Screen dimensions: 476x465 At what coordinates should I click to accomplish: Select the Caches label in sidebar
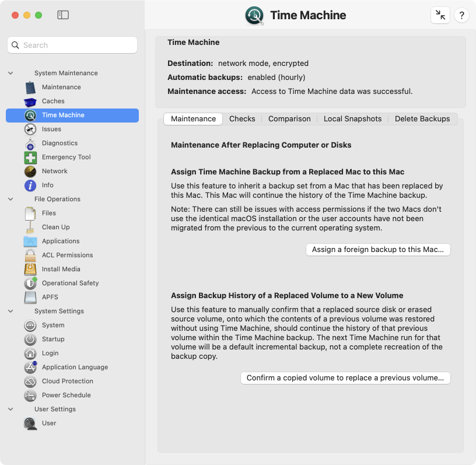[53, 101]
